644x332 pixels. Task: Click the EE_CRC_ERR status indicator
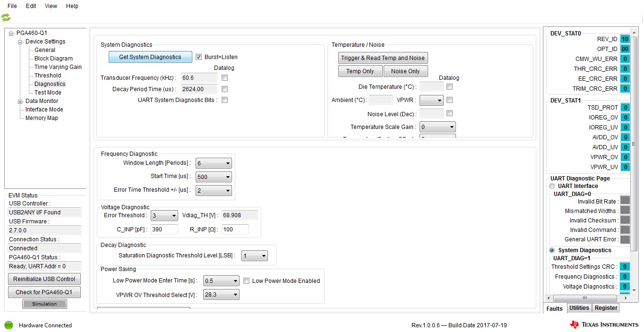click(625, 79)
